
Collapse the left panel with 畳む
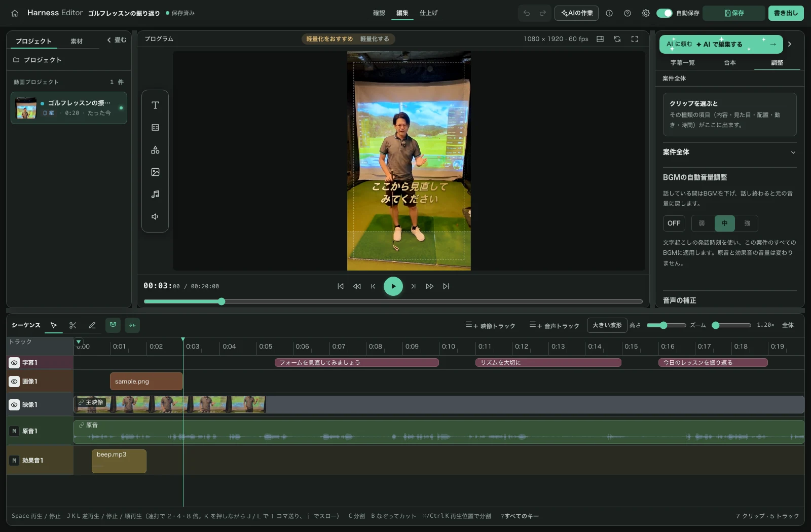click(x=117, y=40)
